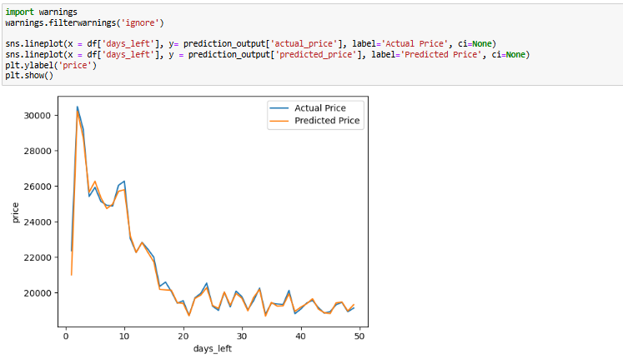
Task: Click the first sns.lineplot actual_price line
Action: coord(250,44)
